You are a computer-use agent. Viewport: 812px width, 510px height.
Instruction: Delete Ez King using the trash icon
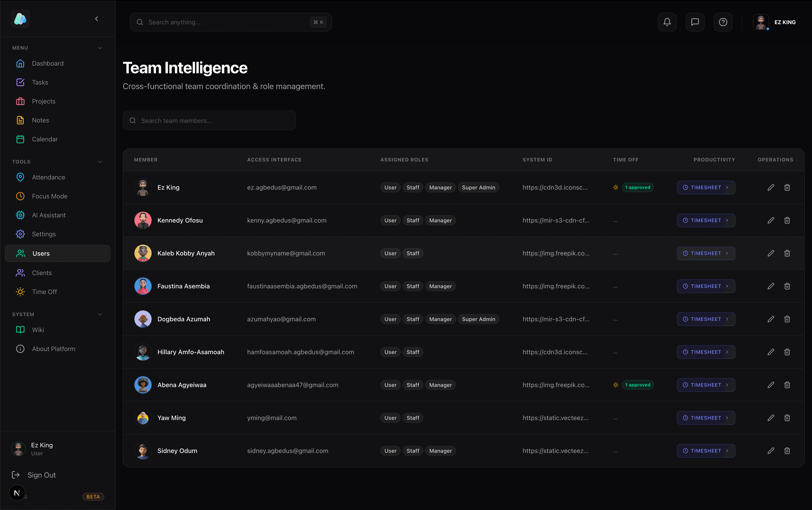787,187
